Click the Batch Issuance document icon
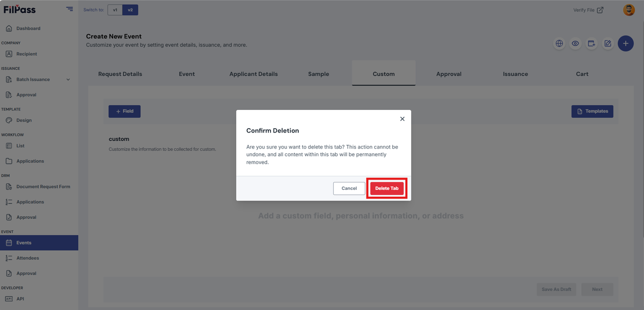Image resolution: width=644 pixels, height=310 pixels. (9, 79)
